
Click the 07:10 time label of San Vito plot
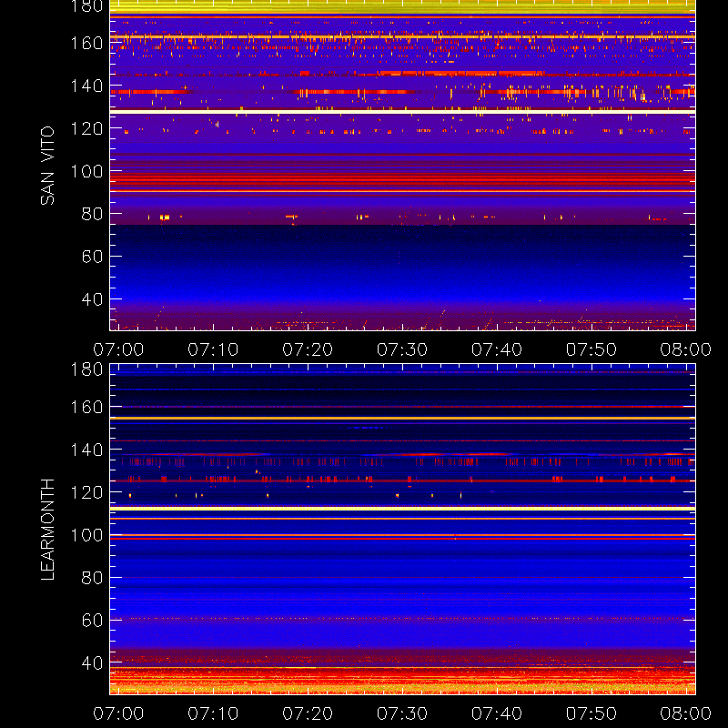click(213, 349)
